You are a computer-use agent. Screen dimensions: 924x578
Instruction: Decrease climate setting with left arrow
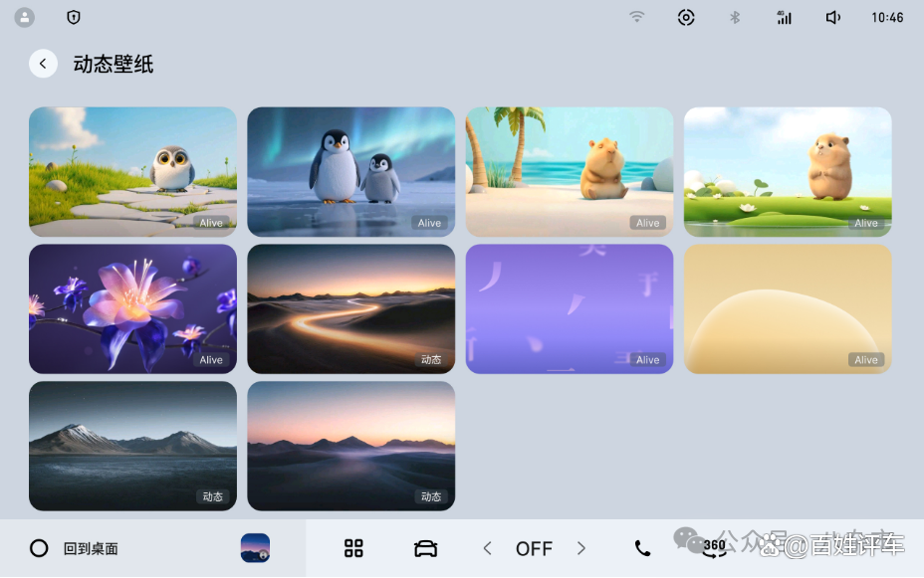pyautogui.click(x=487, y=548)
